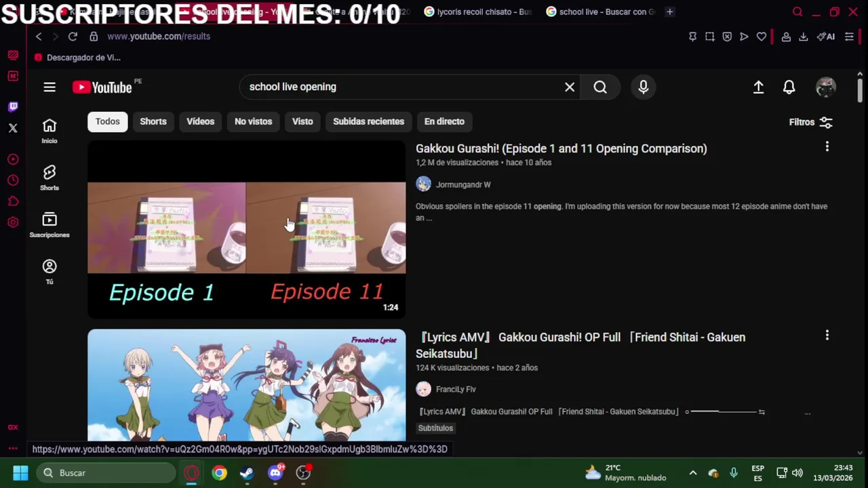Screen dimensions: 868x488
Task: Run the search with the magnifier button
Action: pyautogui.click(x=600, y=87)
